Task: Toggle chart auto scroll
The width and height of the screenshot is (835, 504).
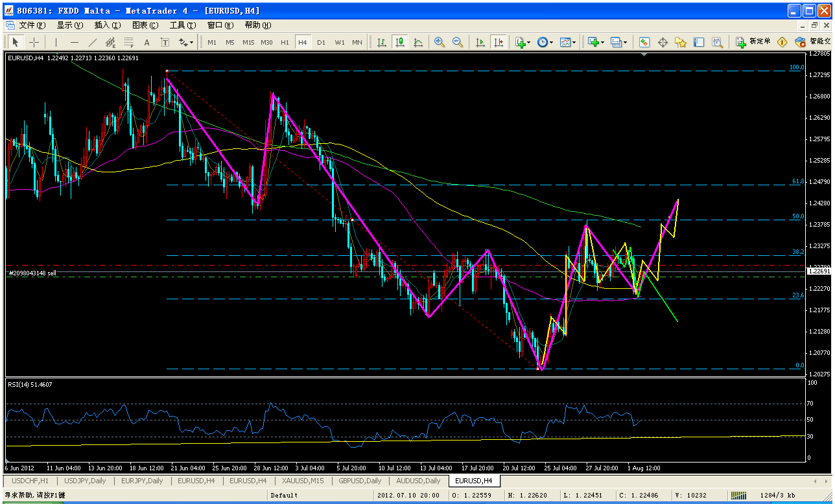Action: tap(480, 42)
